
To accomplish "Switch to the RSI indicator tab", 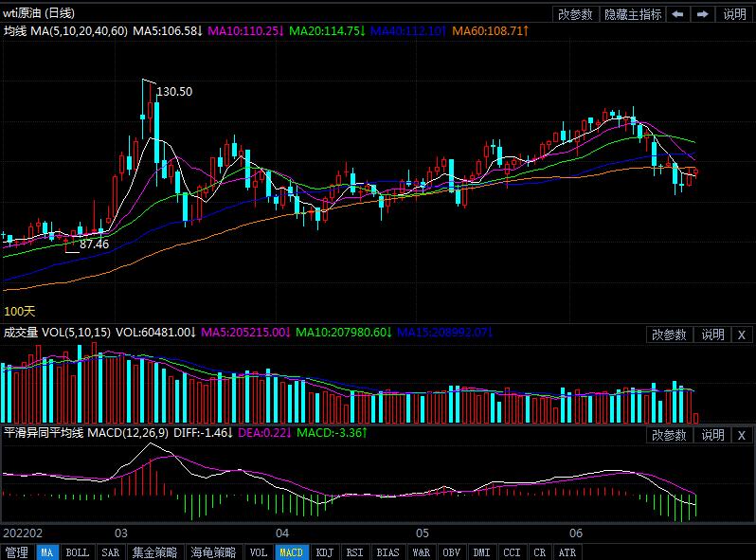I will pyautogui.click(x=354, y=552).
